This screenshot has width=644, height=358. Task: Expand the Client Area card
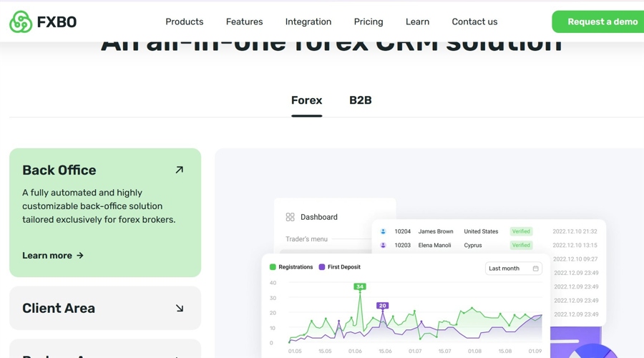pos(105,309)
